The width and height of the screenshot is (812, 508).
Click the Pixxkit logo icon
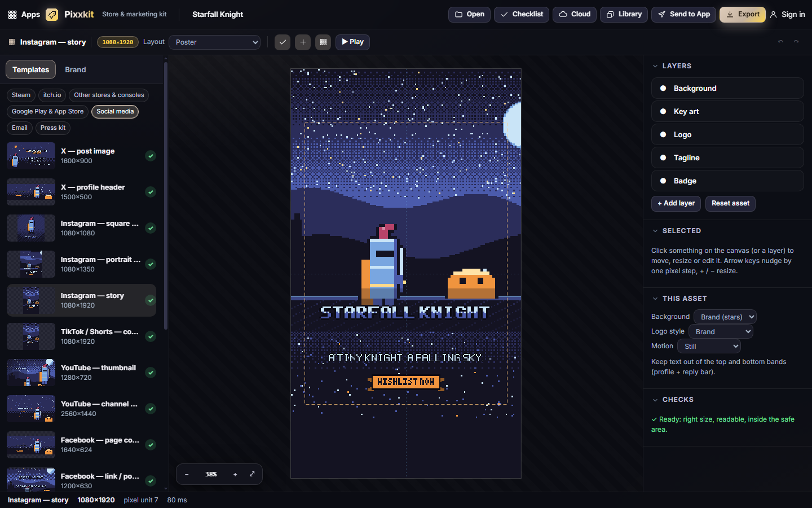click(x=52, y=15)
